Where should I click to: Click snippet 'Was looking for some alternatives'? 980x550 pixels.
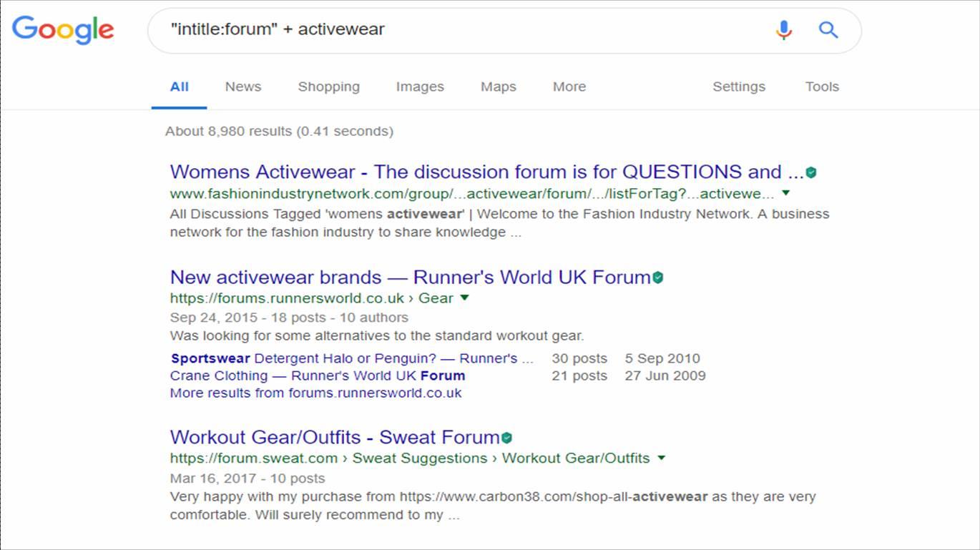[x=377, y=335]
